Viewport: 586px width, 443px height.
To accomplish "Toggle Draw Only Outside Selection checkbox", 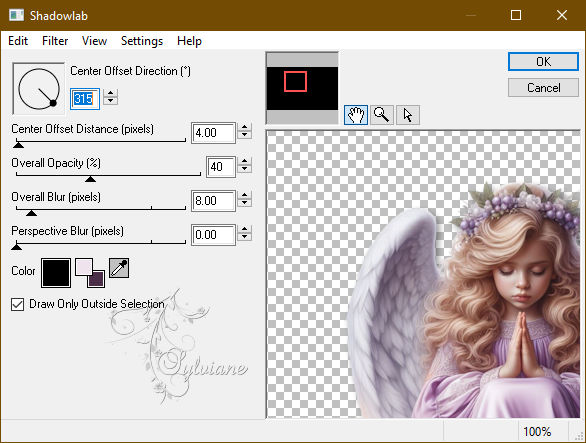I will coord(18,304).
